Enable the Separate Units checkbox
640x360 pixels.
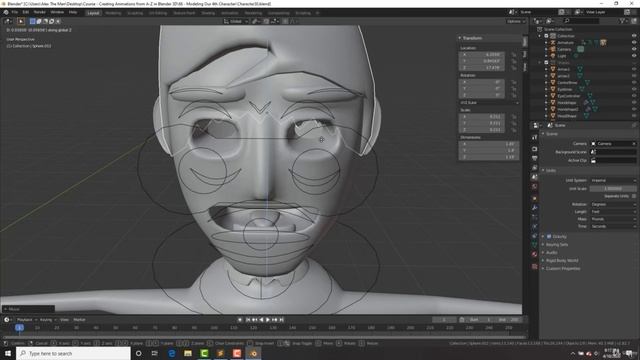(634, 196)
